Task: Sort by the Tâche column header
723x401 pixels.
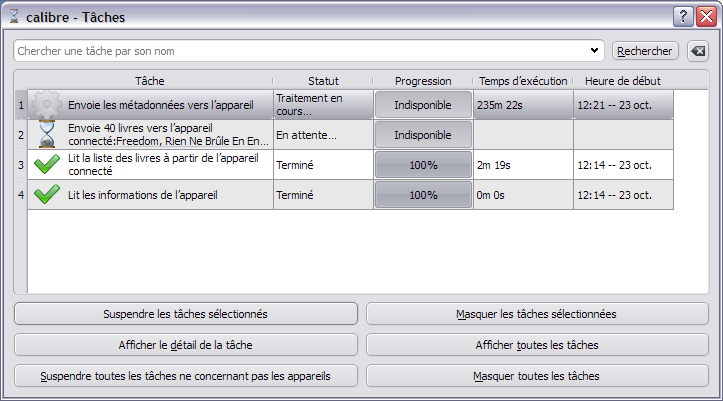Action: 149,81
